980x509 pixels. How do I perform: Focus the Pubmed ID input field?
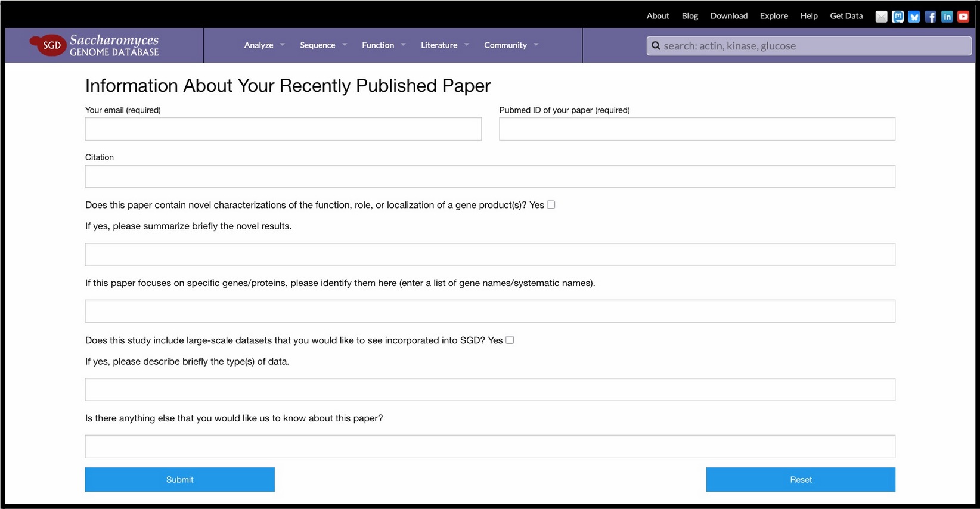tap(697, 129)
